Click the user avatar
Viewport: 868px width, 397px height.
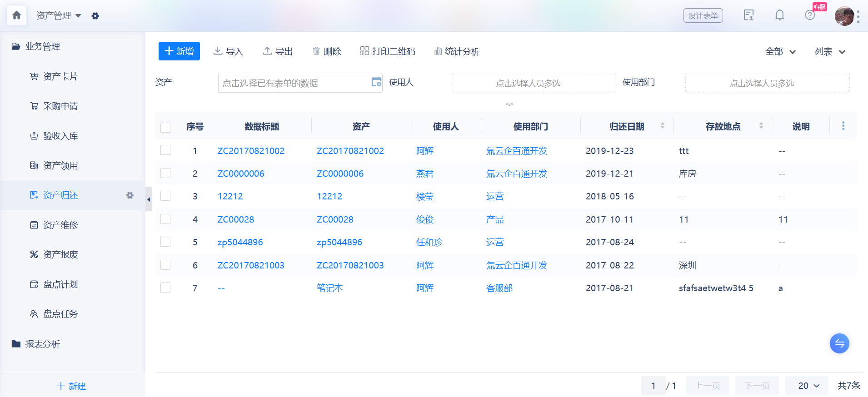coord(844,16)
